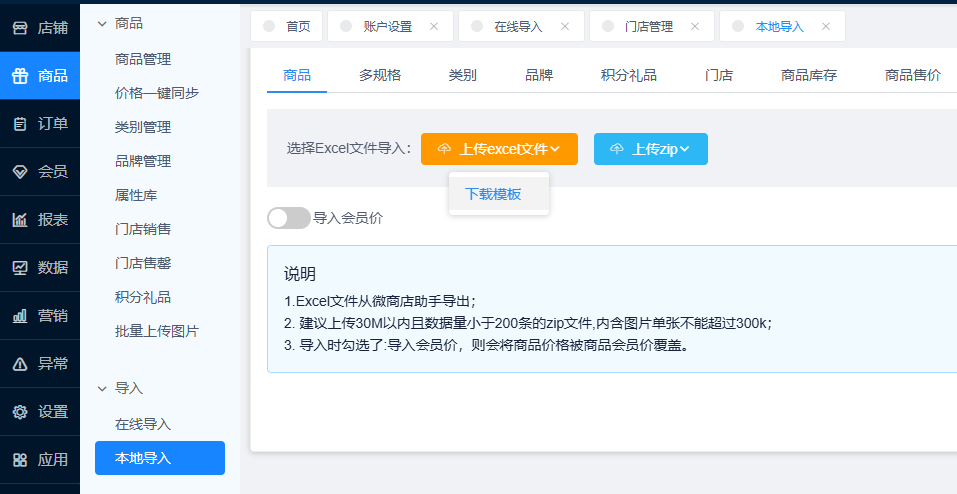Image resolution: width=957 pixels, height=494 pixels.
Task: Select the 商品 import tab
Action: (x=297, y=76)
